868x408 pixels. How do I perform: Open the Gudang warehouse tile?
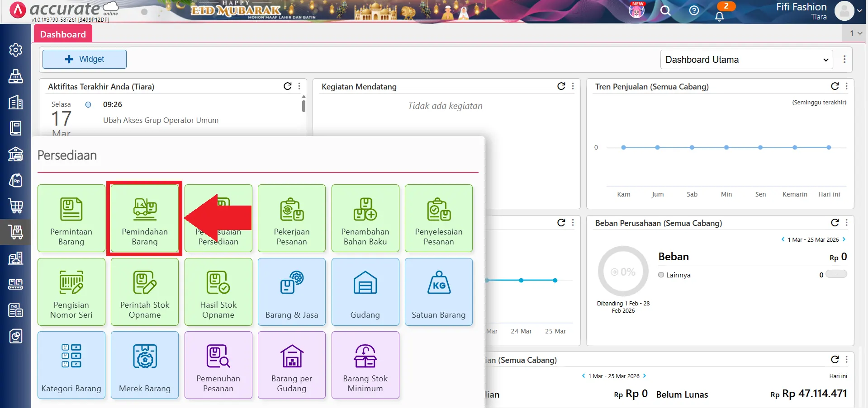click(x=365, y=291)
